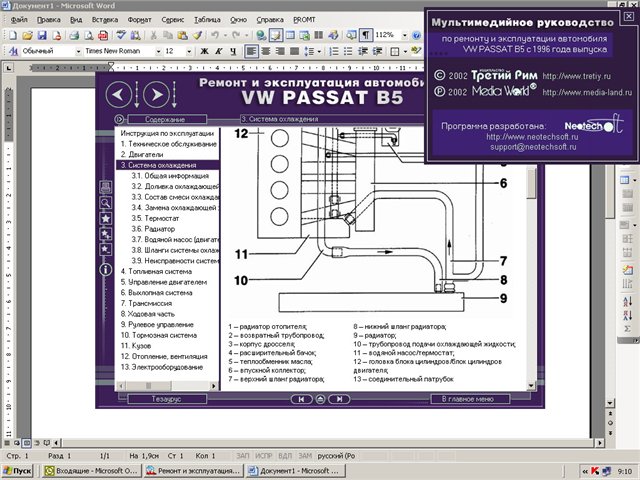This screenshot has height=480, width=640.
Task: Click the contents list horizontal scrollbar
Action: [167, 385]
